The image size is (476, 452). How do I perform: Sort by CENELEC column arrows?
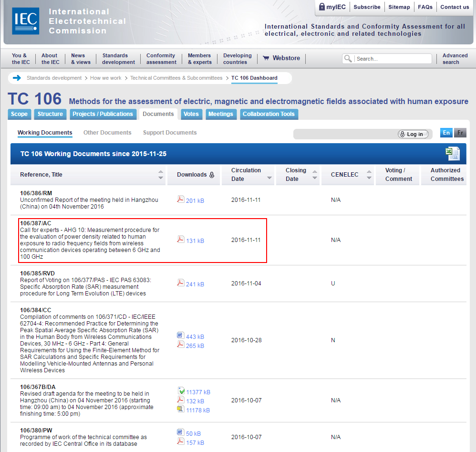pos(369,175)
